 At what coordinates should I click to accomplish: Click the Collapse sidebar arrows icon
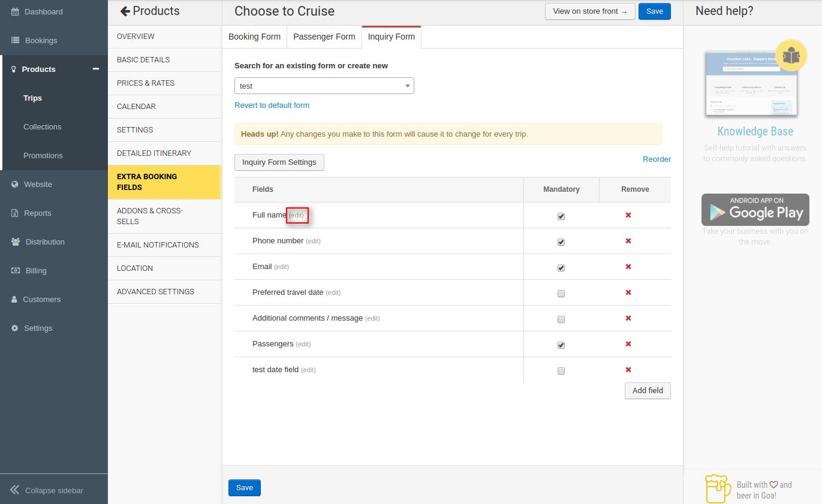[x=15, y=490]
